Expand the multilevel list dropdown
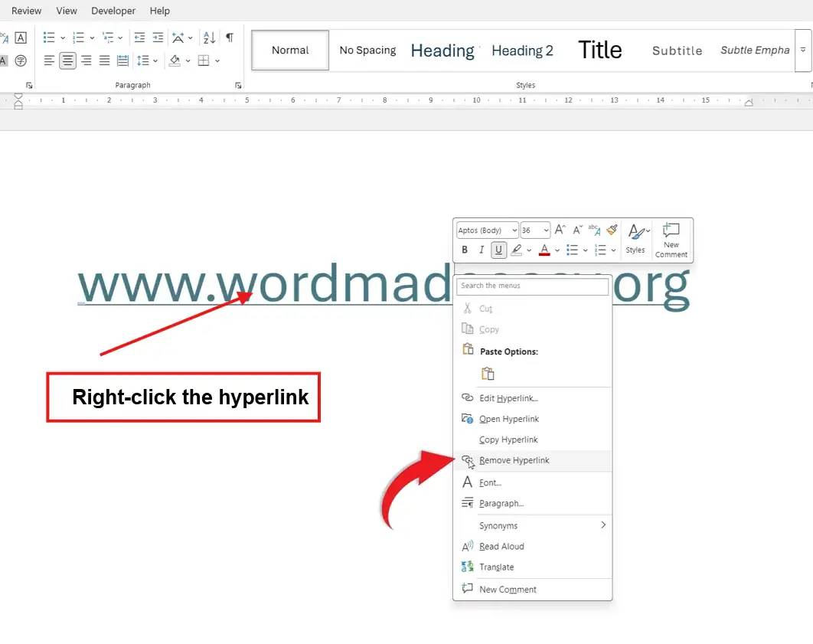The image size is (813, 644). click(x=120, y=38)
